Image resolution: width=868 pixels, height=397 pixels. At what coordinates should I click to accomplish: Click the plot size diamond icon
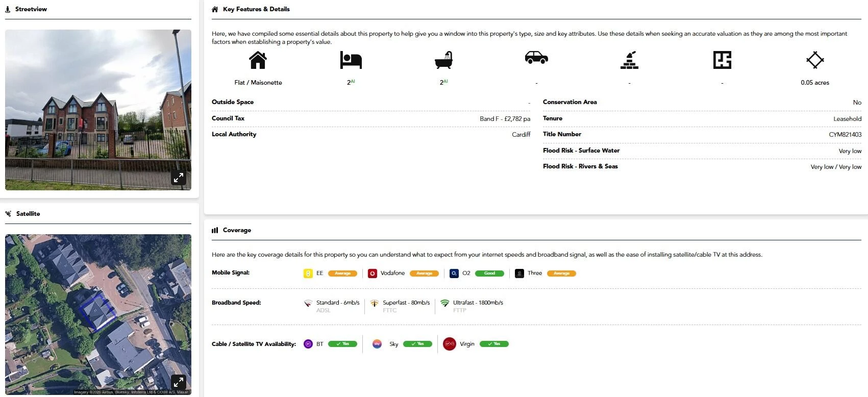(x=815, y=60)
